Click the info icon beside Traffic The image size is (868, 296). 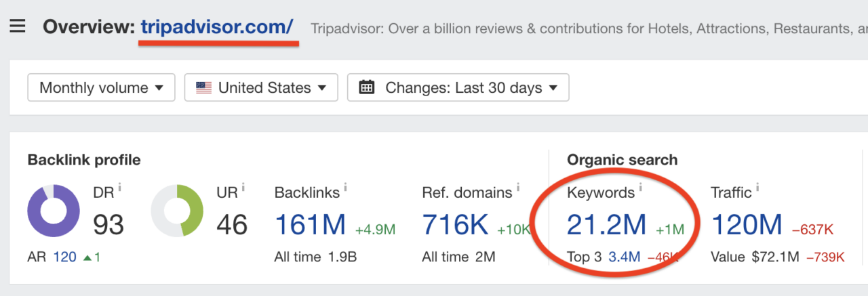point(757,186)
